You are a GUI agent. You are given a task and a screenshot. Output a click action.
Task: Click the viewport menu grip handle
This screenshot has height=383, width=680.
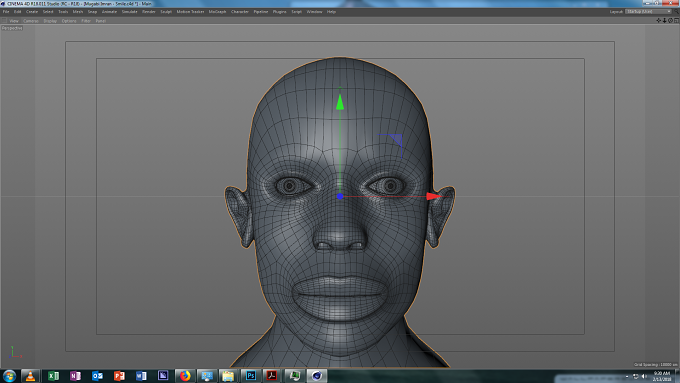pos(4,21)
